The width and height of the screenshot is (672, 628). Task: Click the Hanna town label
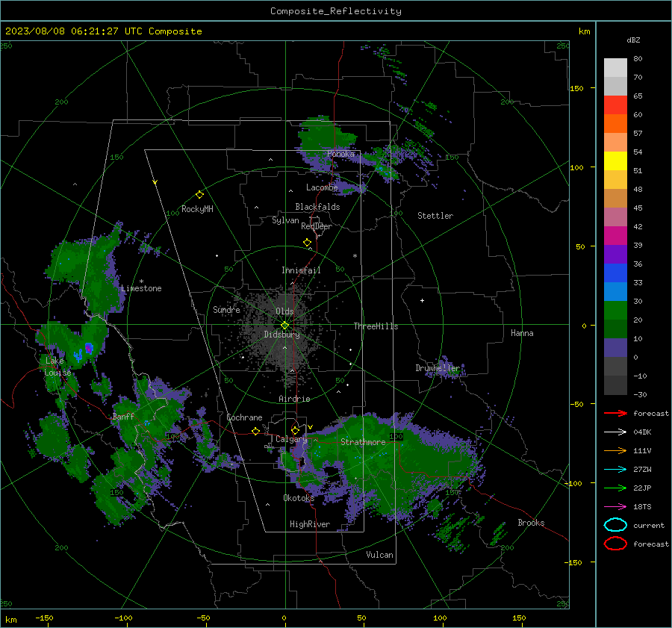click(522, 333)
